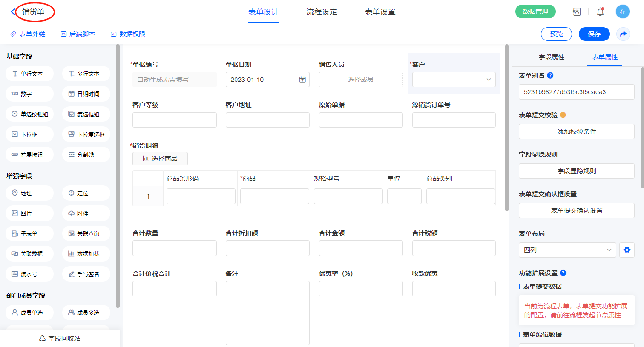Click the 添加校验条件 button

(576, 131)
